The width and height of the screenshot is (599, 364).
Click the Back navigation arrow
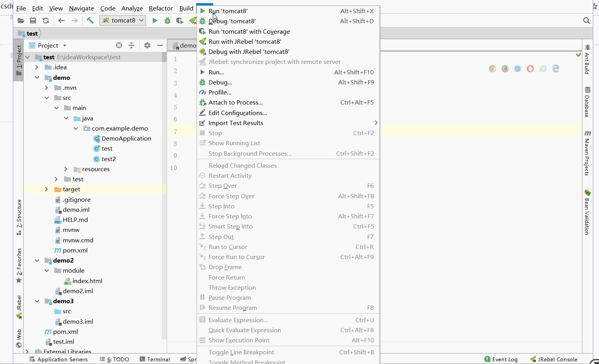(61, 21)
